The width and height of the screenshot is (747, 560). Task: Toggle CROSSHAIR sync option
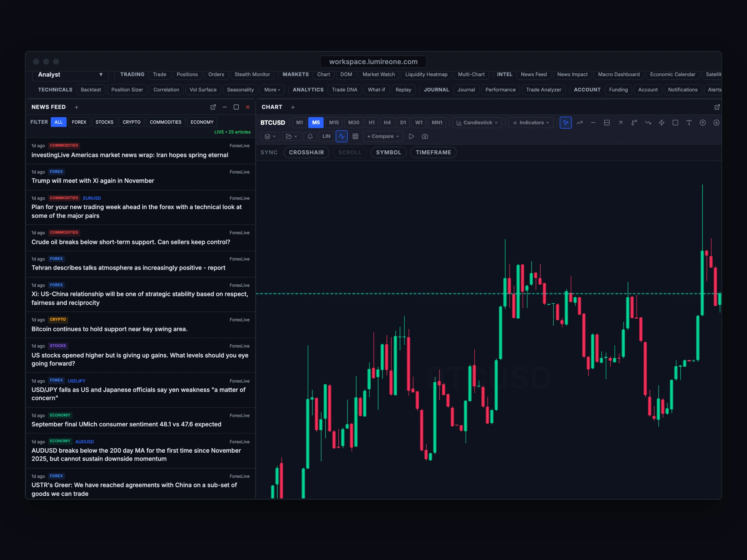306,152
